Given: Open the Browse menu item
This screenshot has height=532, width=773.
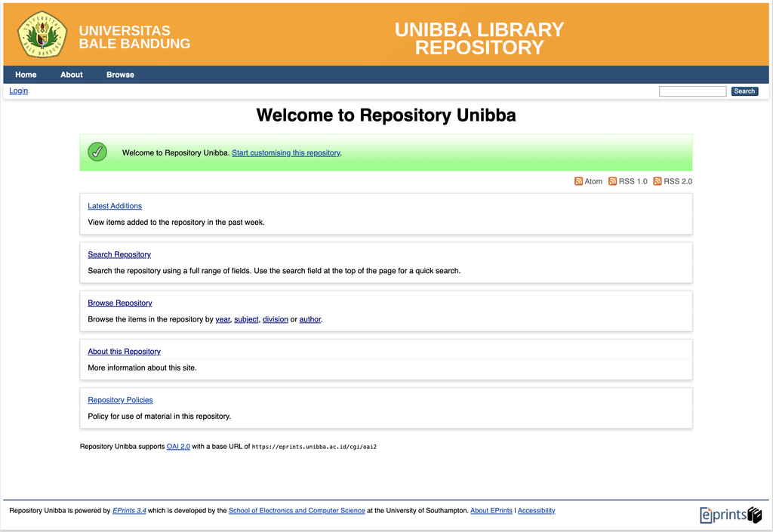Looking at the screenshot, I should [120, 75].
